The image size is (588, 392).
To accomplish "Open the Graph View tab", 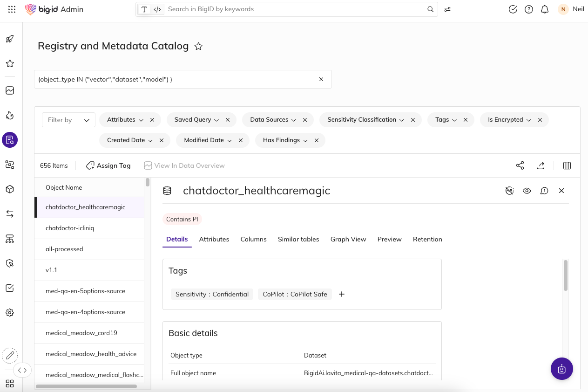I will click(x=348, y=239).
